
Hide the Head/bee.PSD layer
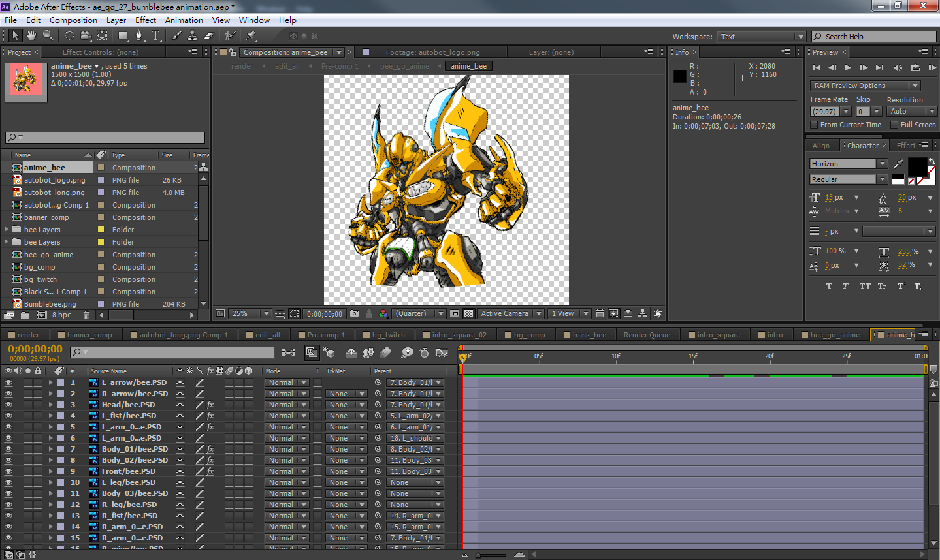point(8,405)
